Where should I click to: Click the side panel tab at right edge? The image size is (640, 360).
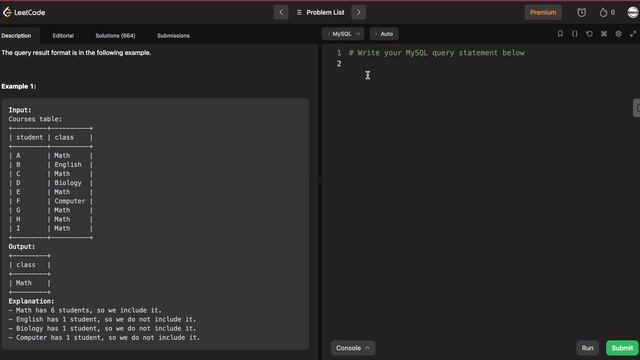coord(637,108)
